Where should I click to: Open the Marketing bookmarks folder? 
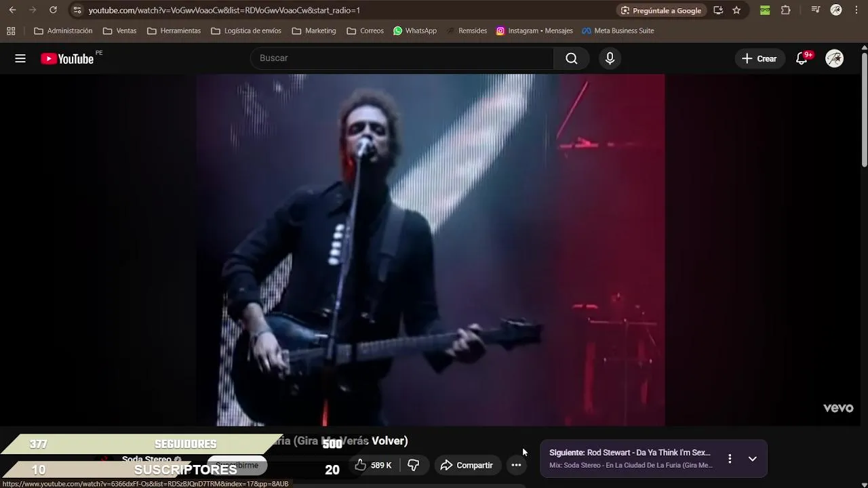click(314, 30)
